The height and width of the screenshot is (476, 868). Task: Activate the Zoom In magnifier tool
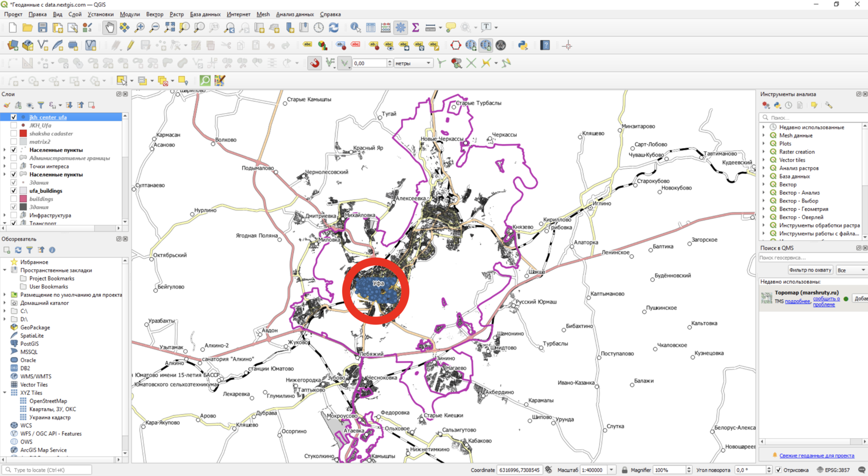pyautogui.click(x=139, y=27)
